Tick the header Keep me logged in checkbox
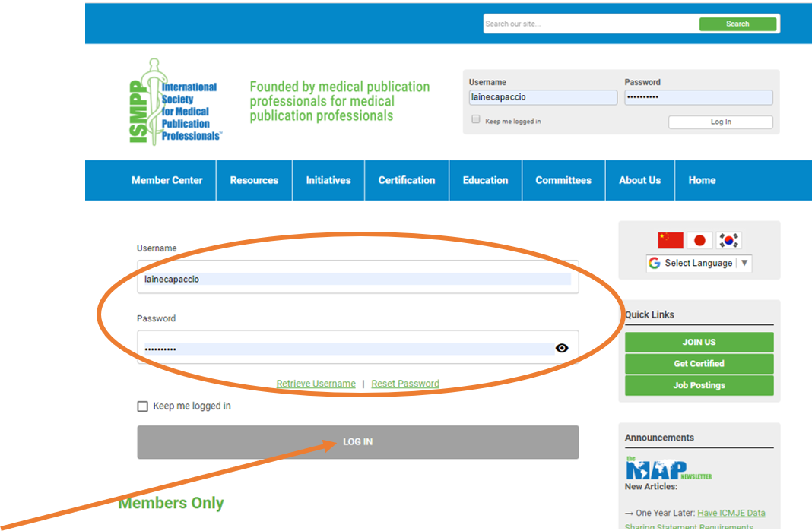812x531 pixels. click(x=476, y=119)
